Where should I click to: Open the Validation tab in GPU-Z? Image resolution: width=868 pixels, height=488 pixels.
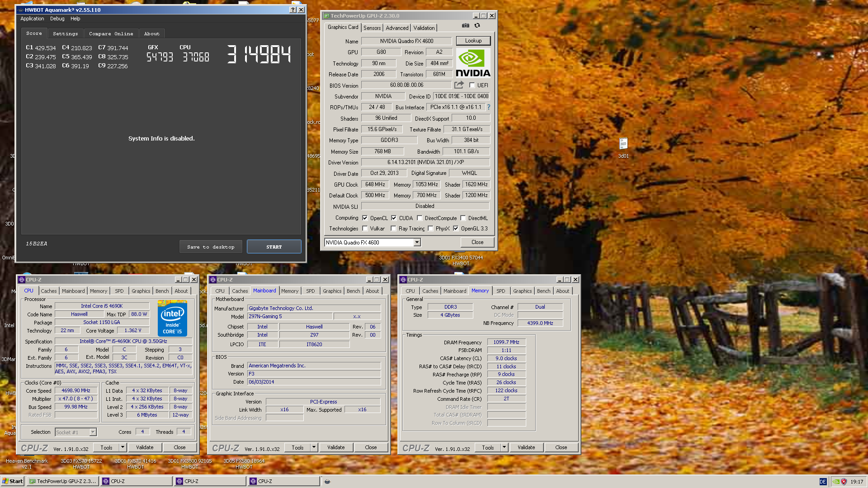[x=424, y=28]
